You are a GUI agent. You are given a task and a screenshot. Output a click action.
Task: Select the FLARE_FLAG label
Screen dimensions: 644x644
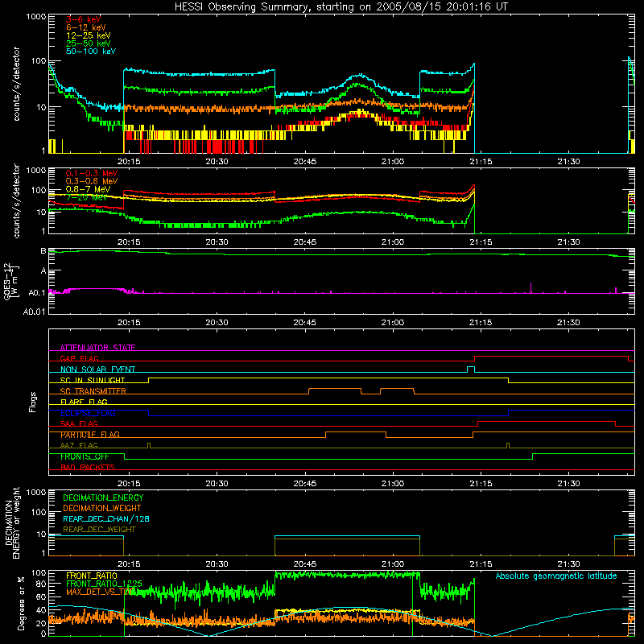tap(84, 402)
